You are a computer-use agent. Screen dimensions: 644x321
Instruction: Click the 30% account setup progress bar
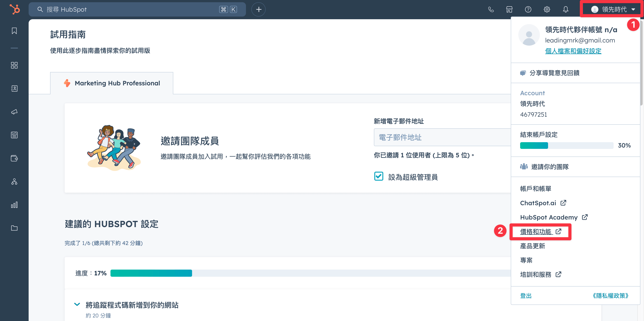566,146
